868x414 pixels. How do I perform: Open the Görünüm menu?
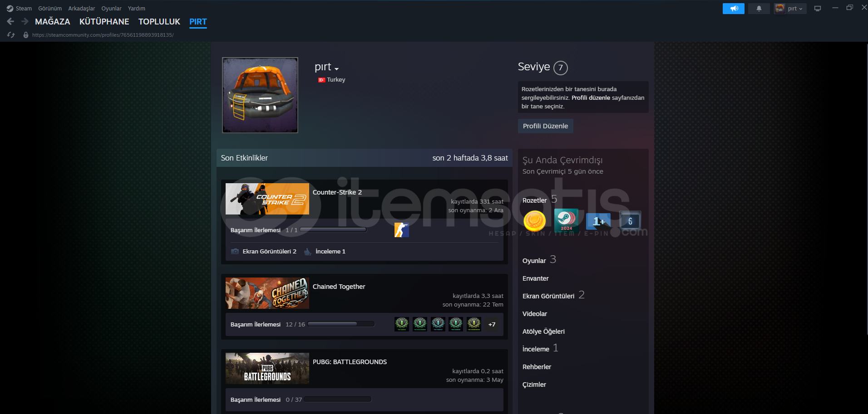pos(50,9)
